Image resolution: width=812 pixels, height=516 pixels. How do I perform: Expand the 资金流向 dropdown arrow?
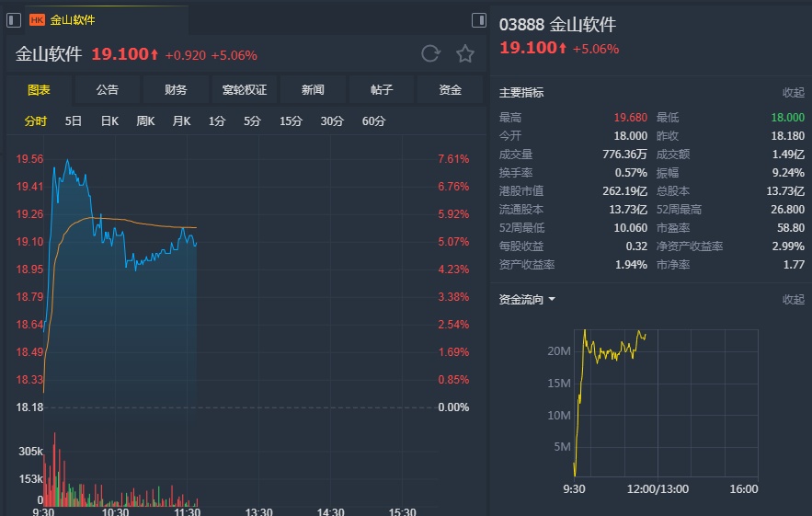pos(552,300)
